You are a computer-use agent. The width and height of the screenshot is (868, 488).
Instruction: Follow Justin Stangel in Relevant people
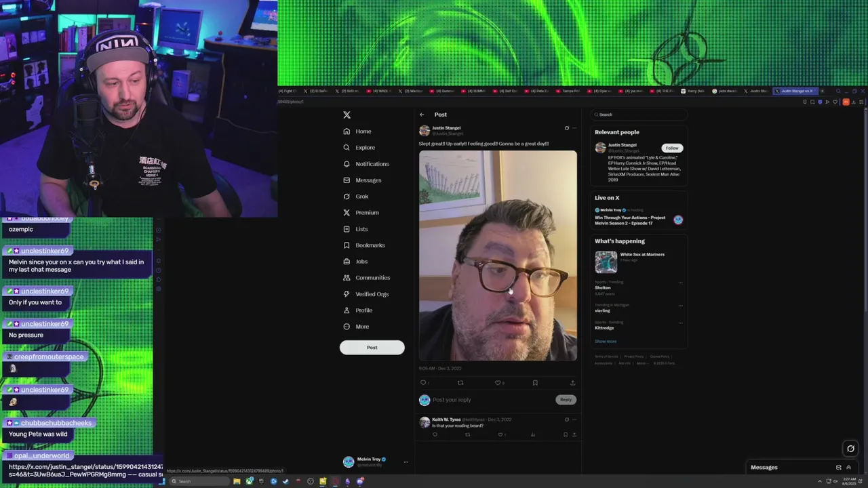click(x=672, y=148)
